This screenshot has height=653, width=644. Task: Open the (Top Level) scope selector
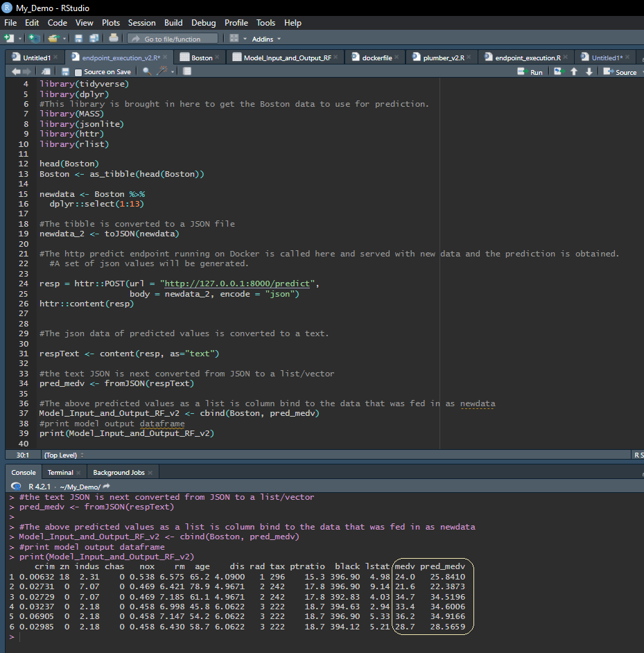pyautogui.click(x=64, y=455)
